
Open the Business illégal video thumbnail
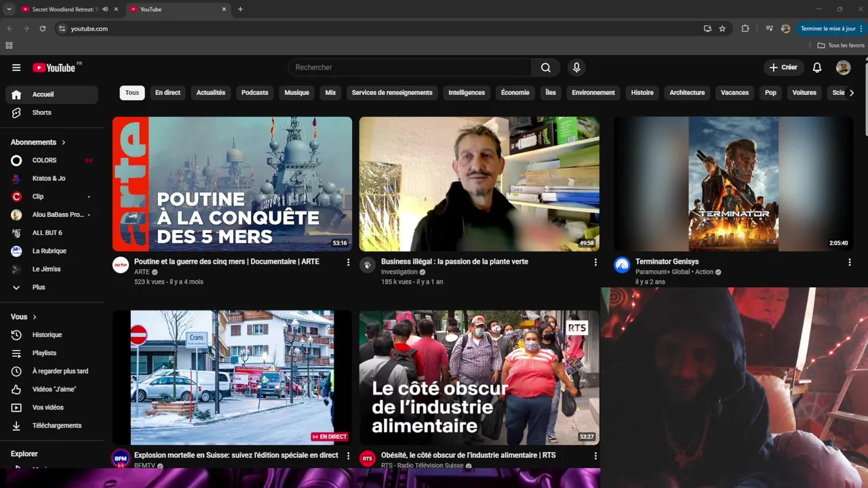tap(479, 184)
